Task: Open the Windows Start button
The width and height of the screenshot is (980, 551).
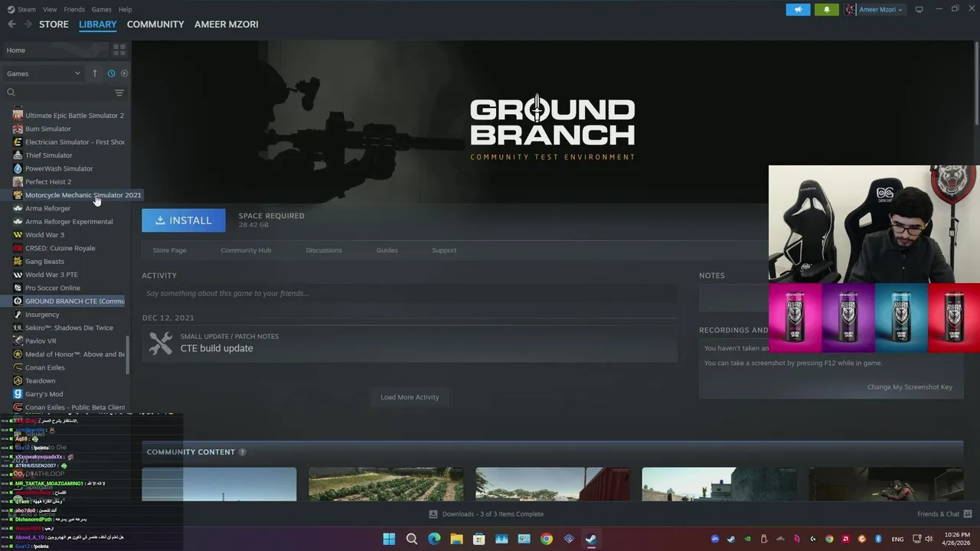Action: point(389,539)
